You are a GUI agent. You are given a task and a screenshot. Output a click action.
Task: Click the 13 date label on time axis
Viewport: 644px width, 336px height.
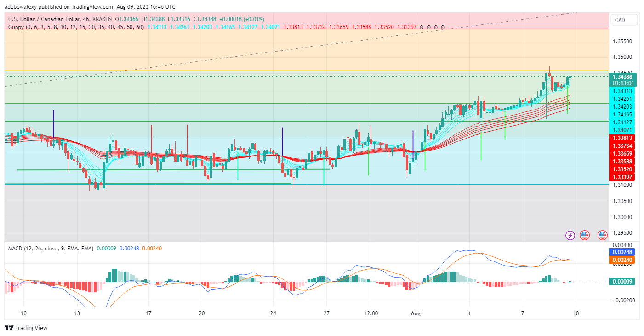coord(77,313)
